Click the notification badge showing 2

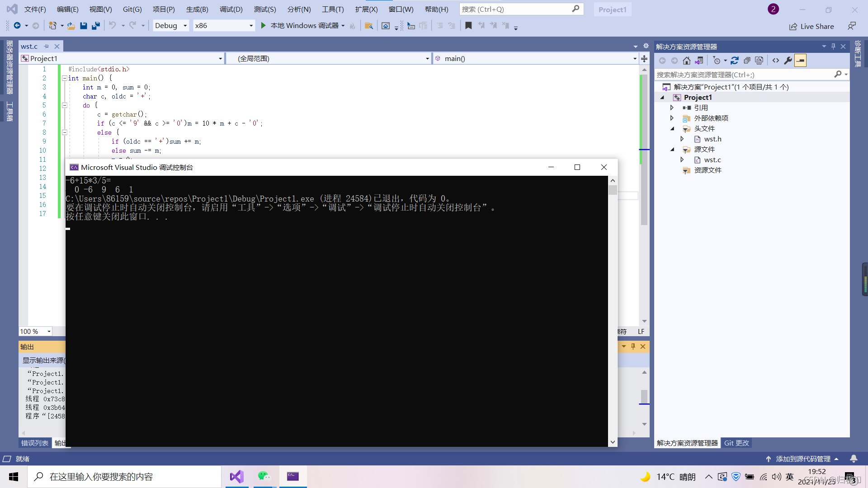click(x=773, y=9)
